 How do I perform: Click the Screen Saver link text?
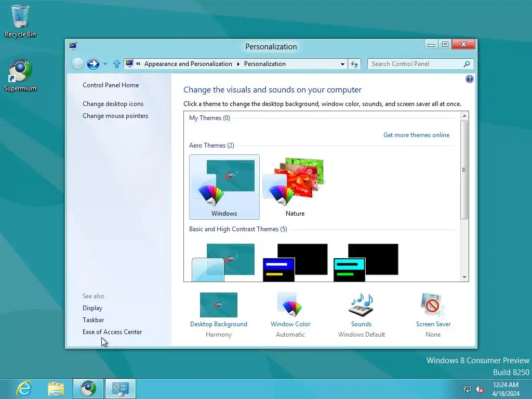[433, 324]
